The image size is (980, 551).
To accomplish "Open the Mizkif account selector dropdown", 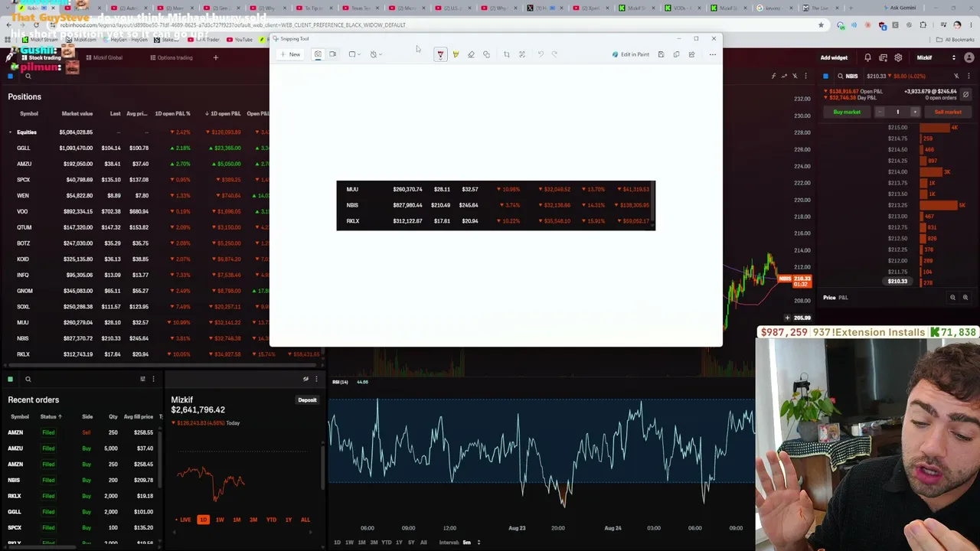I will tap(937, 57).
